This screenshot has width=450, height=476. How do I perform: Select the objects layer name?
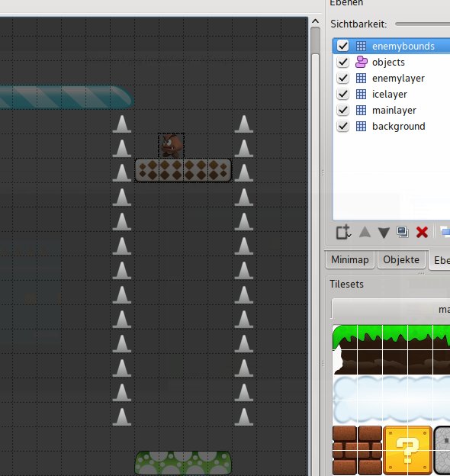point(388,63)
